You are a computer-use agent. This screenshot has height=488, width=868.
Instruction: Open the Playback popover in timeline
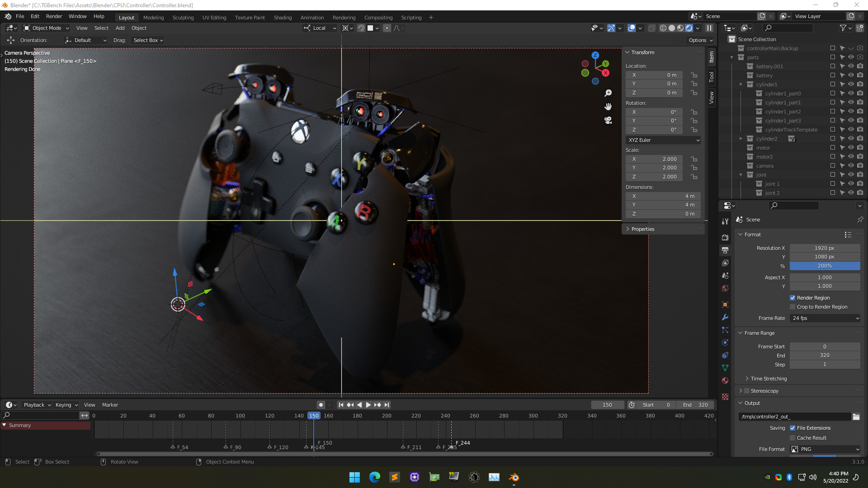point(37,405)
